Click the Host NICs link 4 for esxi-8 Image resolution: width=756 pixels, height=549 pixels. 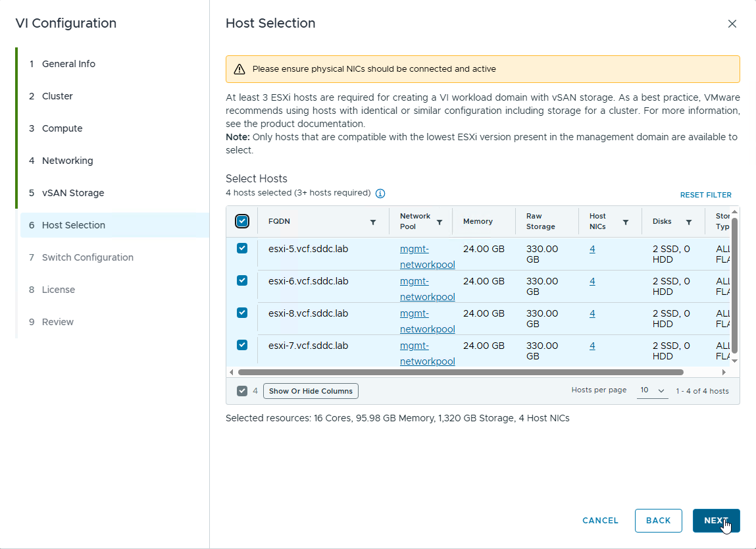click(592, 313)
